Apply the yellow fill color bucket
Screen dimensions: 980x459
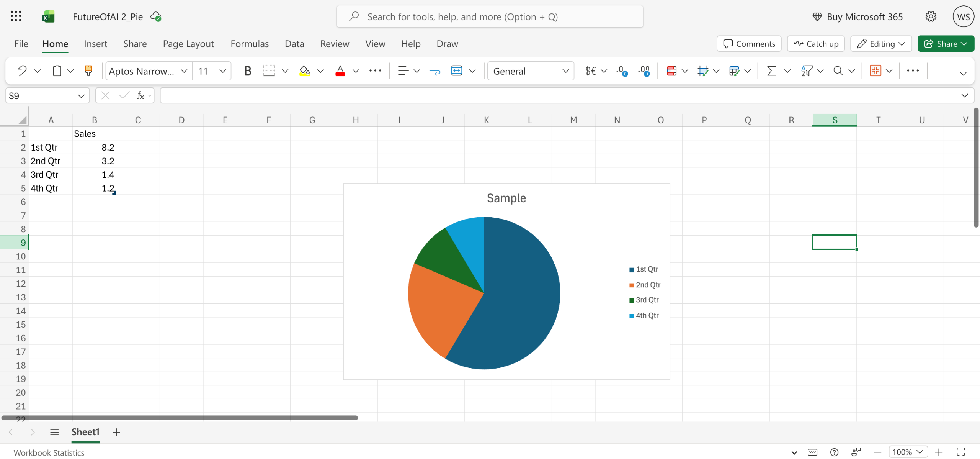click(x=305, y=71)
